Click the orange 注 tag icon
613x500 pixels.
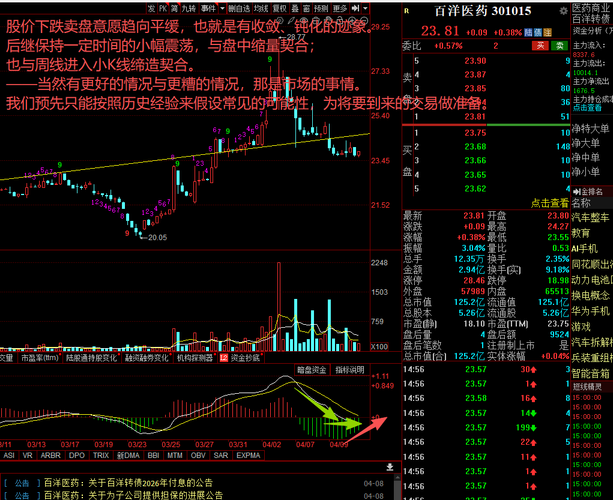pos(547,32)
